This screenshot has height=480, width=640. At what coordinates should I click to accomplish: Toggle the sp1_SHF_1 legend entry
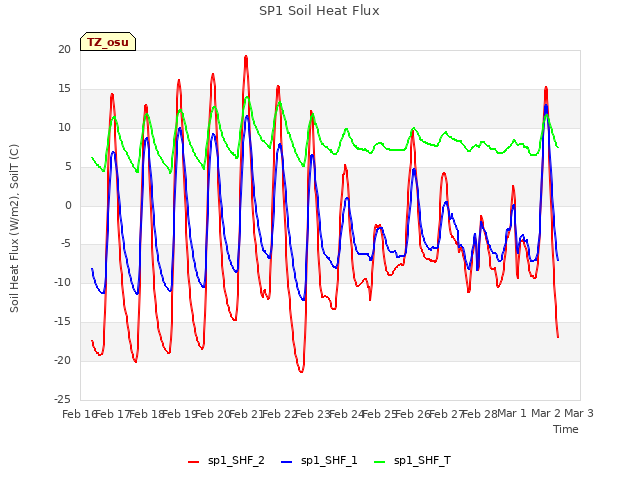click(319, 460)
